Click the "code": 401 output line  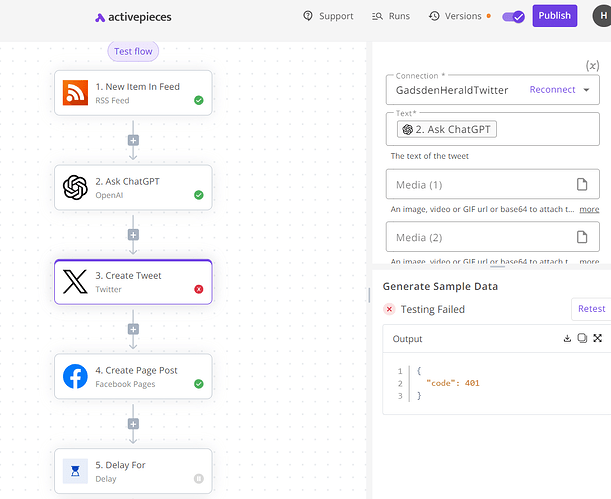pos(453,383)
